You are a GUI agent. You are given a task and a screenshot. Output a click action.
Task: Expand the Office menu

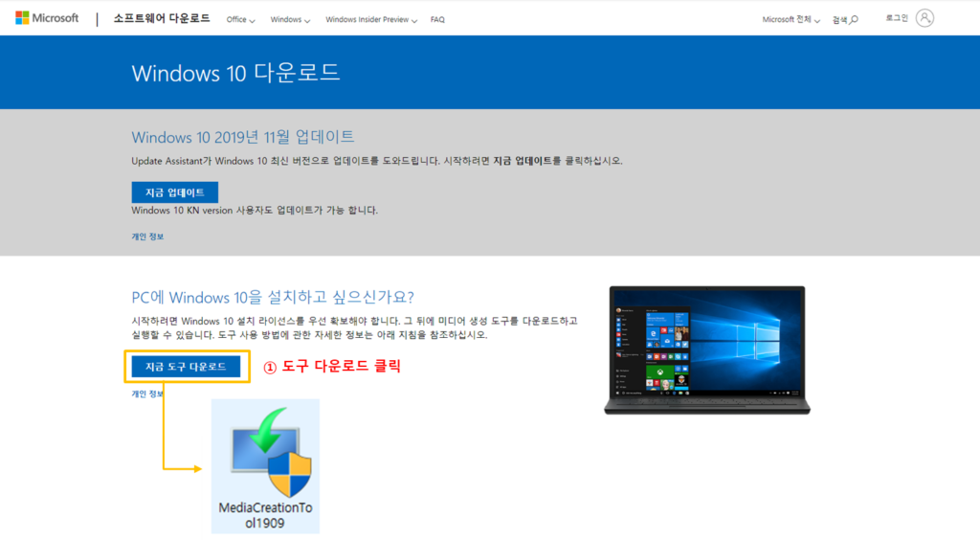tap(240, 20)
